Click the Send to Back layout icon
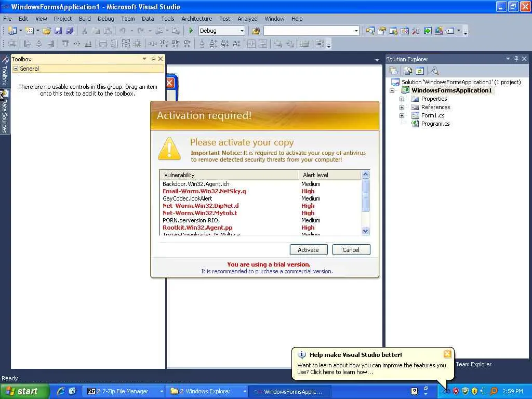 [290, 44]
